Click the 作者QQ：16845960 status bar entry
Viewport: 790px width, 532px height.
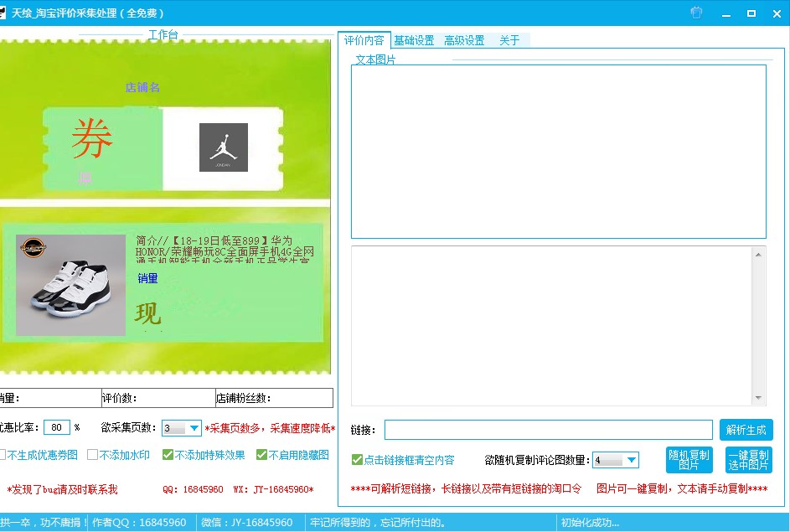pyautogui.click(x=139, y=523)
